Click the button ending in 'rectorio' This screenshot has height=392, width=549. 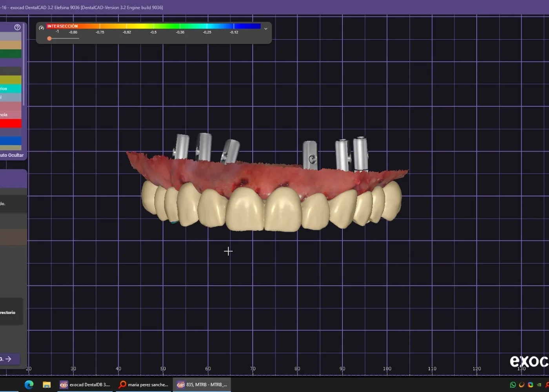[x=11, y=312]
